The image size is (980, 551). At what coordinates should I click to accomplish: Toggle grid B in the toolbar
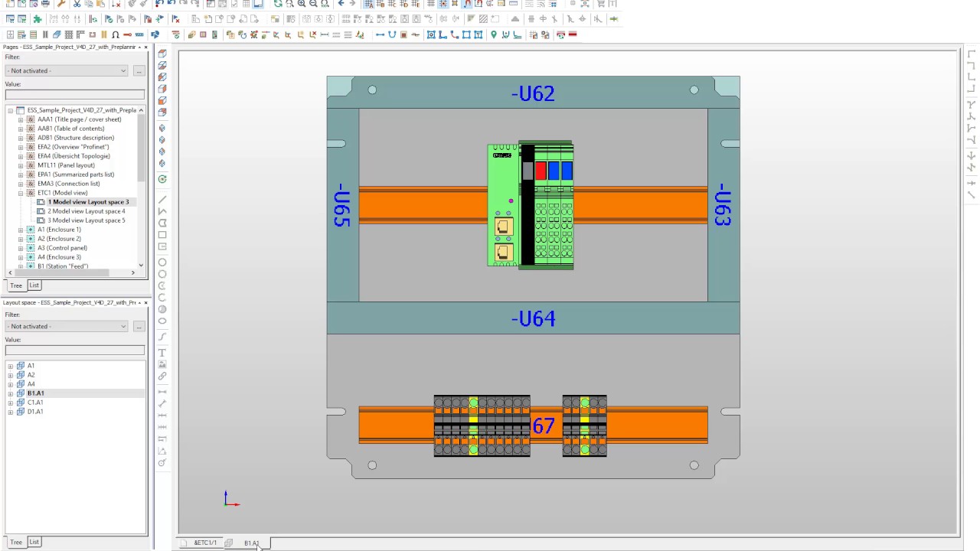point(381,4)
